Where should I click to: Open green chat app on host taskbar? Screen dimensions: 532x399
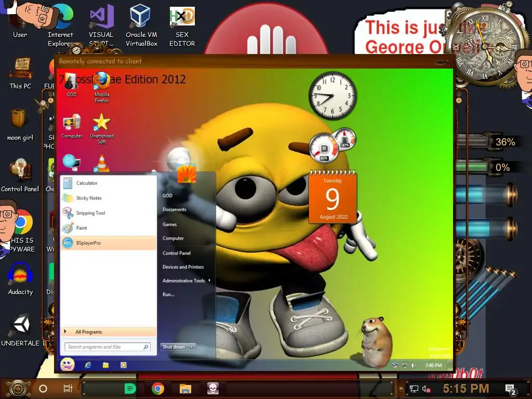point(130,389)
